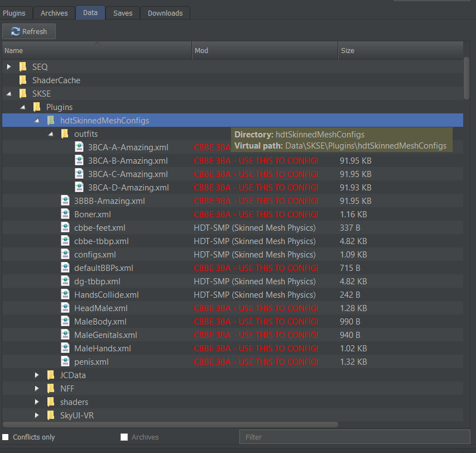Screen dimensions: 476x453
Task: Click the HandsCollide.xml file icon
Action: tap(65, 294)
